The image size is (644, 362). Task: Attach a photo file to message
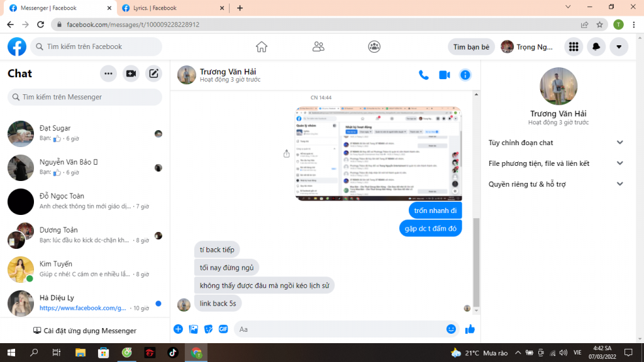click(194, 329)
